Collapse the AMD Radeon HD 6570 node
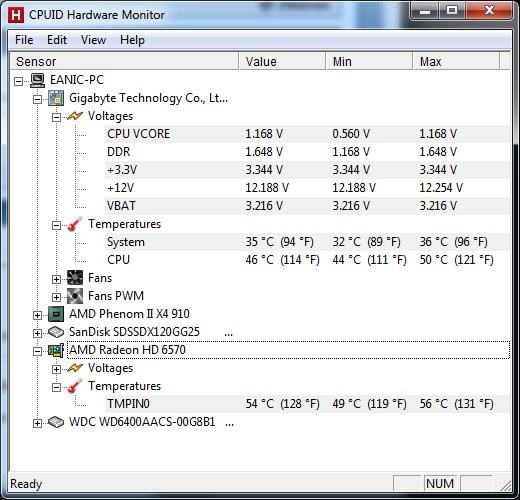The width and height of the screenshot is (520, 500). (x=37, y=351)
